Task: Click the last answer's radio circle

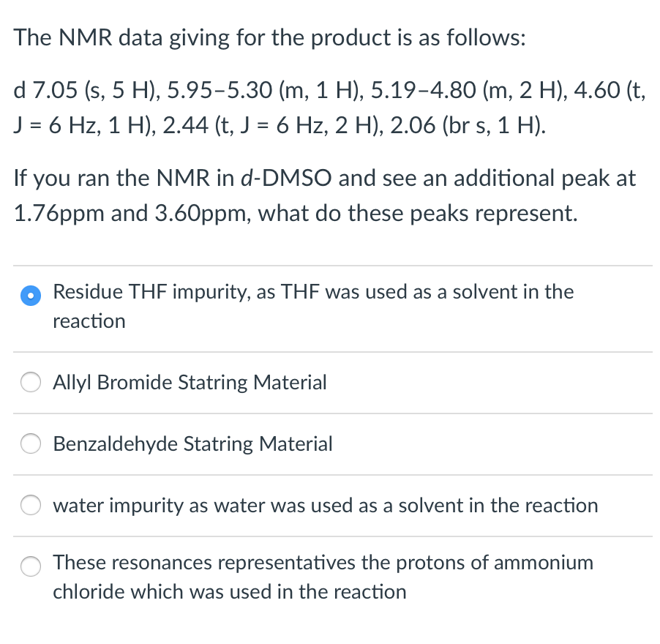Action: click(30, 566)
